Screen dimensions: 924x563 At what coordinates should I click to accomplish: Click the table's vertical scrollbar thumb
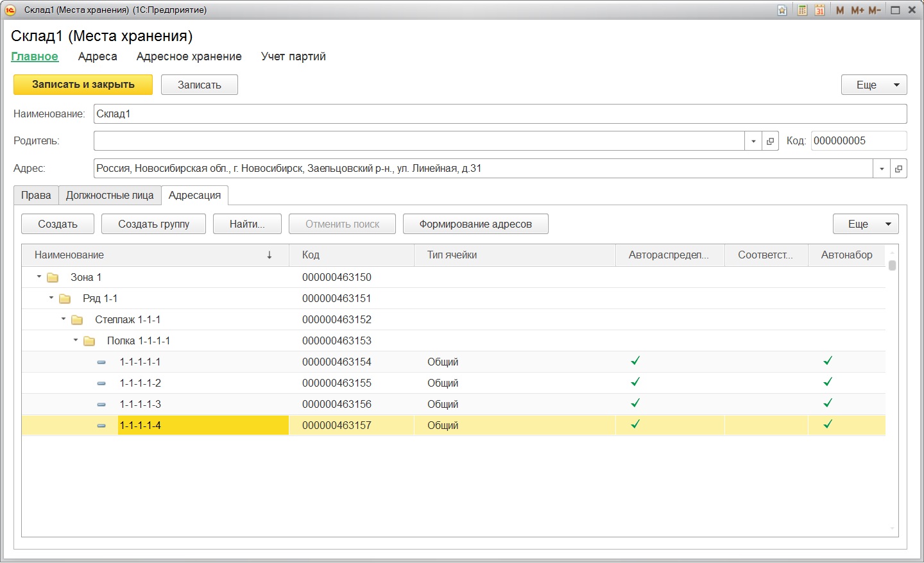pyautogui.click(x=892, y=265)
